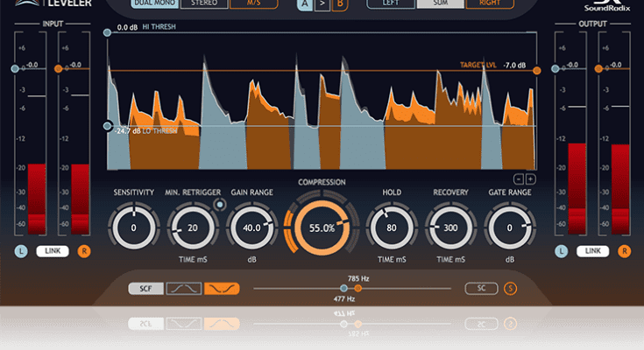Click the orange R channel icon under Input
This screenshot has height=350, width=644.
coord(84,252)
